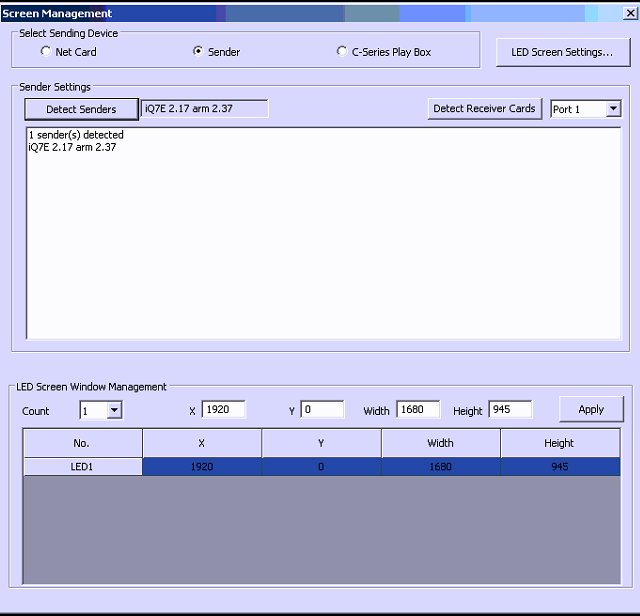The image size is (640, 616).
Task: Click the 'No.' column header
Action: coord(82,443)
